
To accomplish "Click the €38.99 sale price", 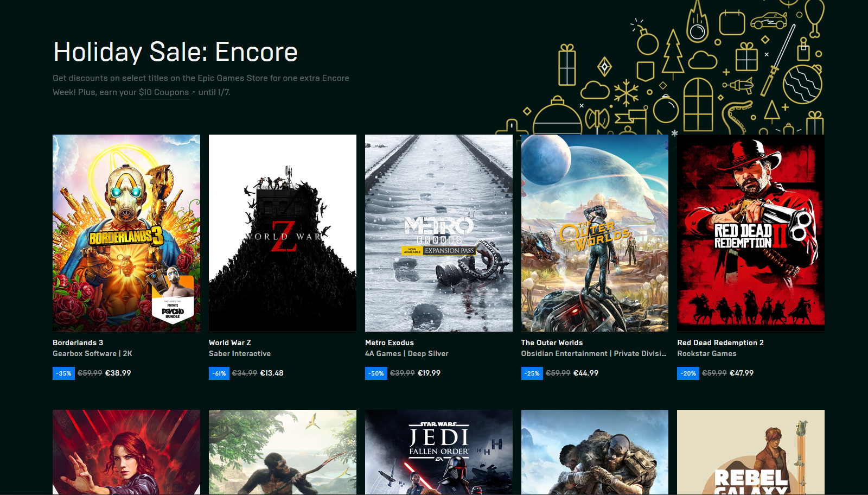I will pyautogui.click(x=118, y=373).
